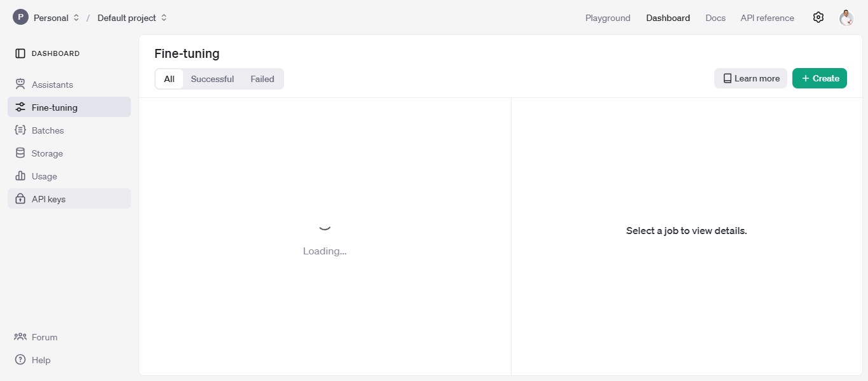
Task: Click the API keys lock icon
Action: pos(20,199)
